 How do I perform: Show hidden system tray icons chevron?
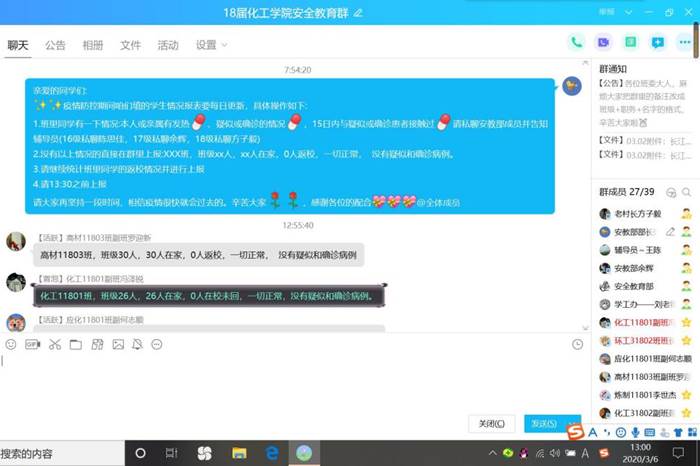pos(492,453)
